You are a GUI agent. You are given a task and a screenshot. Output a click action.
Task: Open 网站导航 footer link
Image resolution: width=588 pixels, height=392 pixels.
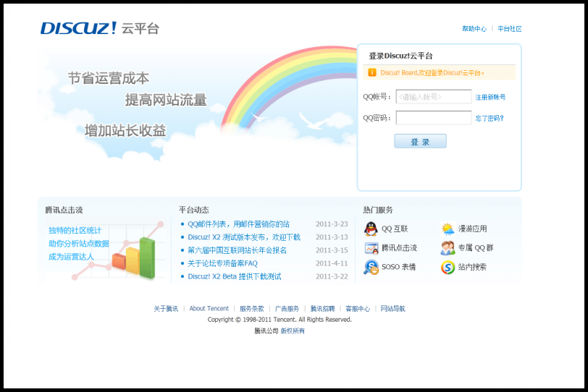[x=393, y=309]
